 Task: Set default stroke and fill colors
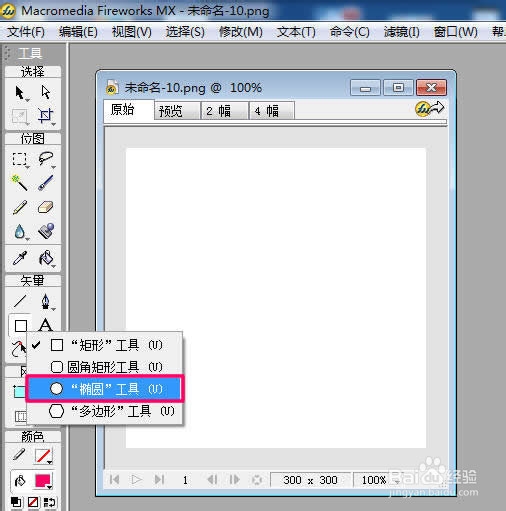point(16,502)
